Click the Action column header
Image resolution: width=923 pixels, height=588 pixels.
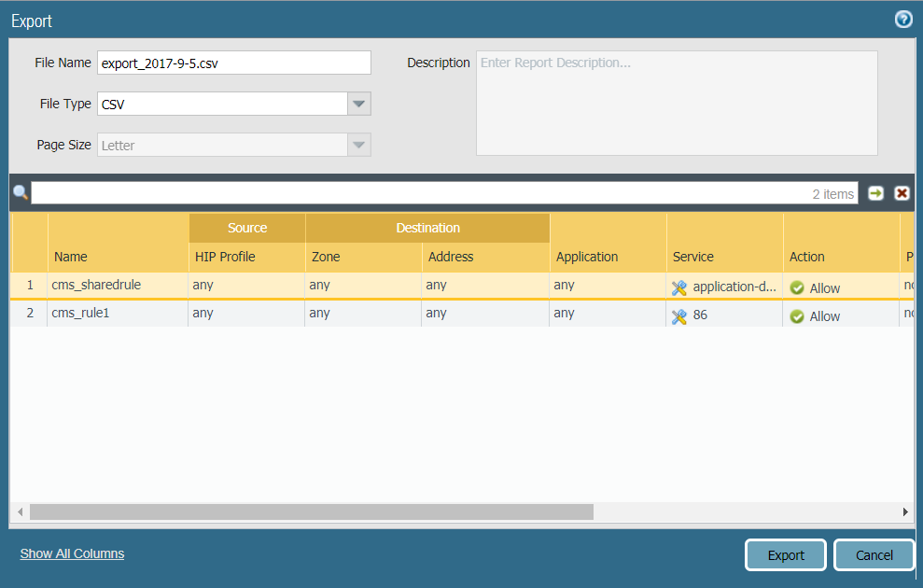click(841, 257)
